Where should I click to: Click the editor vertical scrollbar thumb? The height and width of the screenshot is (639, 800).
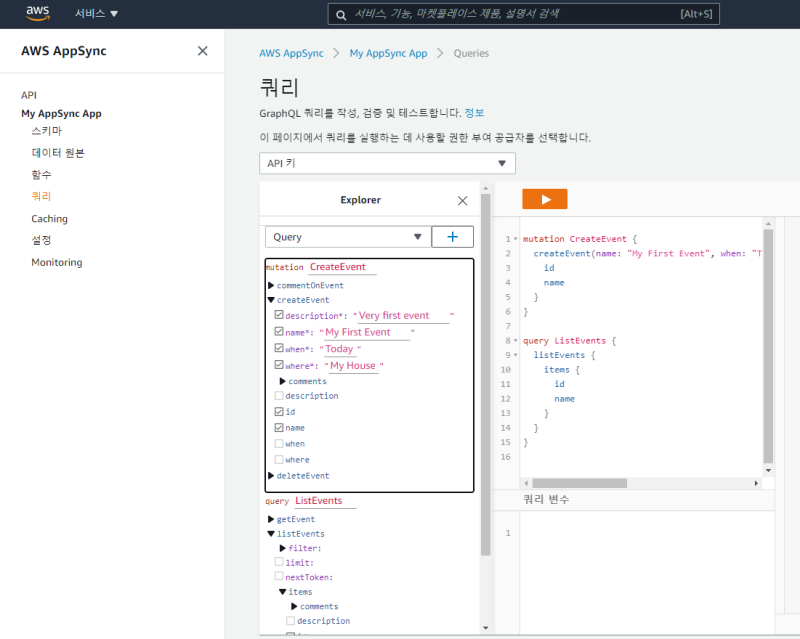tap(768, 346)
